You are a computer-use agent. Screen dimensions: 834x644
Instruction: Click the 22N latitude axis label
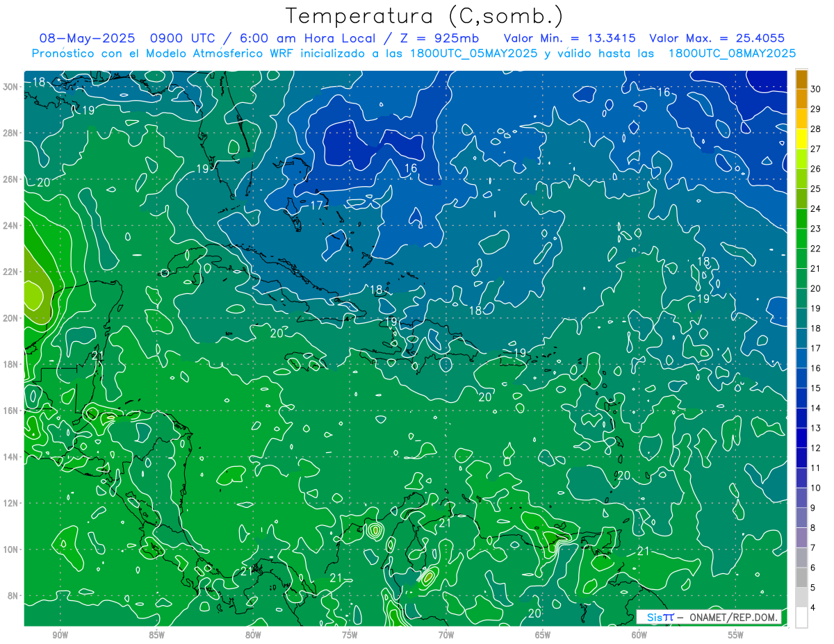pos(10,272)
